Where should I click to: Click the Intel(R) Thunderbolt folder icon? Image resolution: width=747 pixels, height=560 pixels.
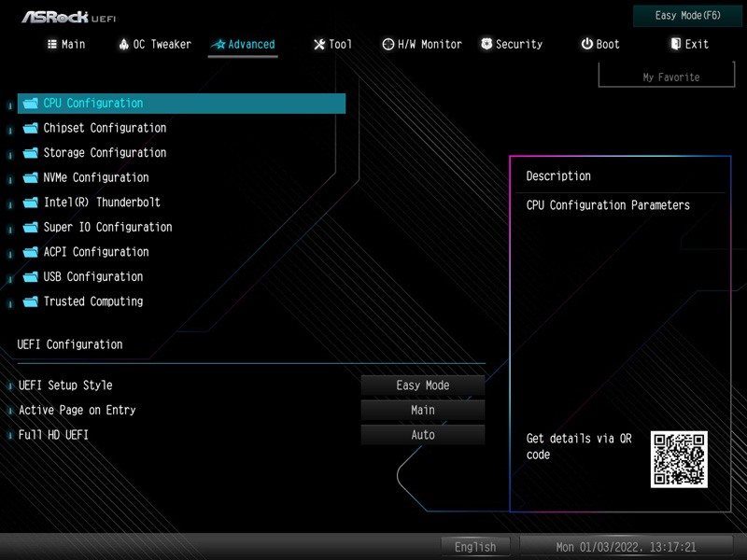tap(30, 203)
